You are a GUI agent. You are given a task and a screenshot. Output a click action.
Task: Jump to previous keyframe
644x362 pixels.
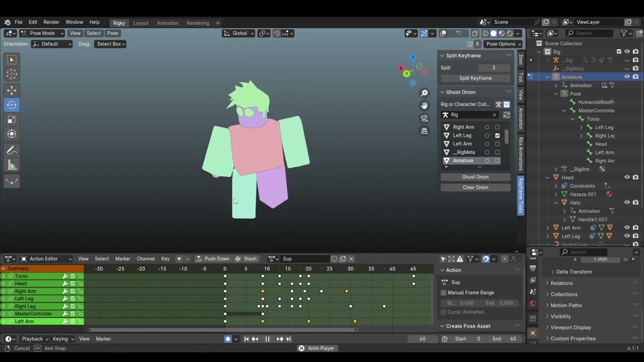(x=255, y=339)
